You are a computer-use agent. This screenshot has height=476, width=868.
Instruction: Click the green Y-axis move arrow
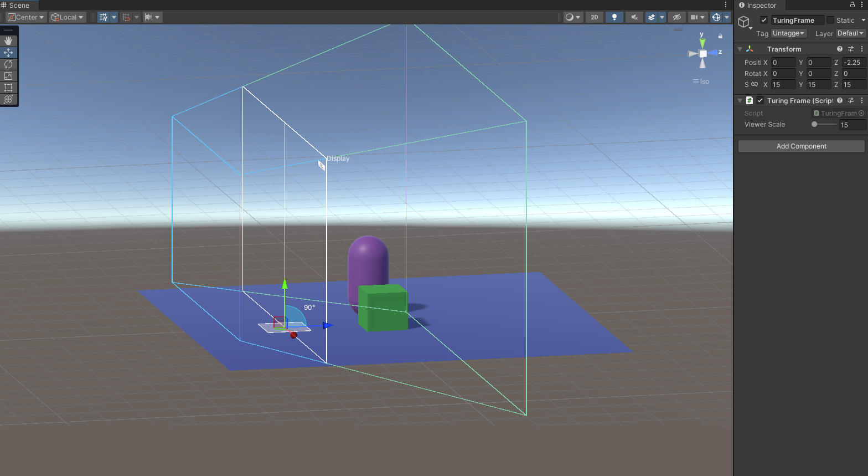tap(285, 284)
